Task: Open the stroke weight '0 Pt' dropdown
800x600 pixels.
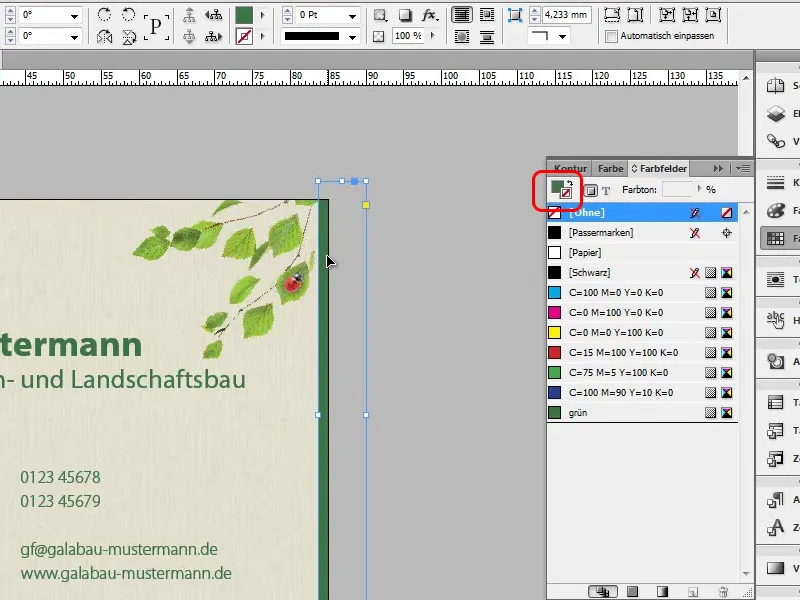Action: [x=352, y=17]
